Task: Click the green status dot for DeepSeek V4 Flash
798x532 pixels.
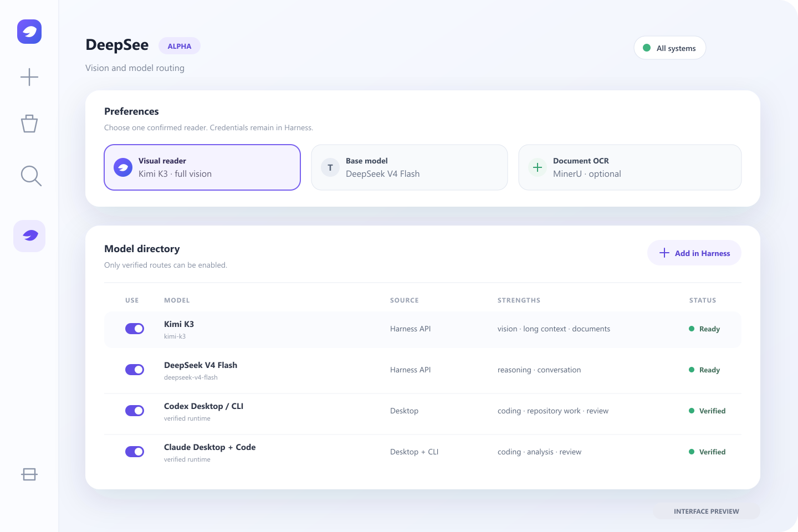Action: (692, 370)
